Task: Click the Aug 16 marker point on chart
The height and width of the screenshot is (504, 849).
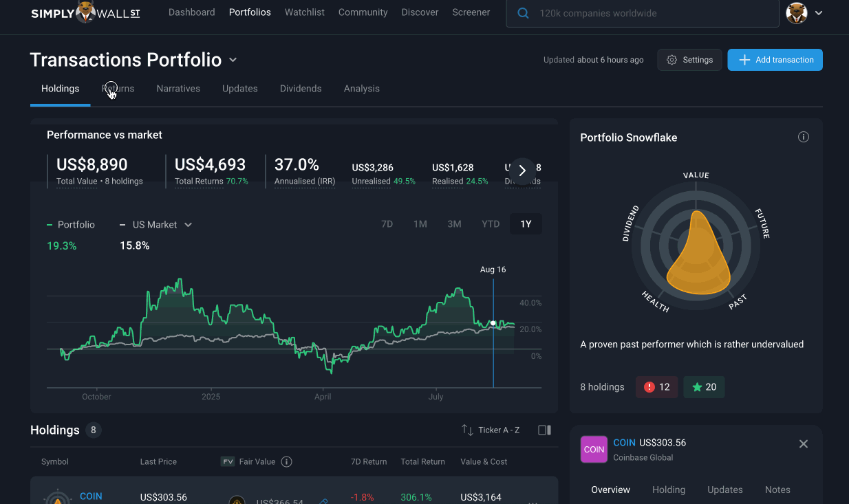Action: coord(493,322)
